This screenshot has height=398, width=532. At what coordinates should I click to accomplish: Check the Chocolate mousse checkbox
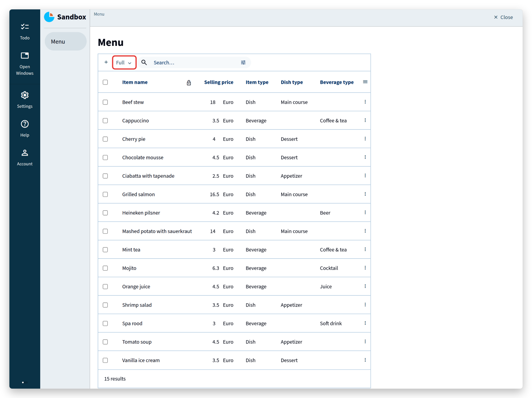click(x=105, y=158)
